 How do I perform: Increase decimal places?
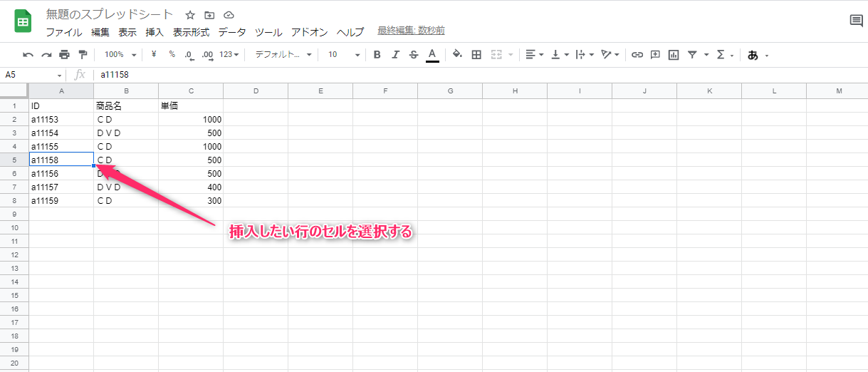pos(207,54)
